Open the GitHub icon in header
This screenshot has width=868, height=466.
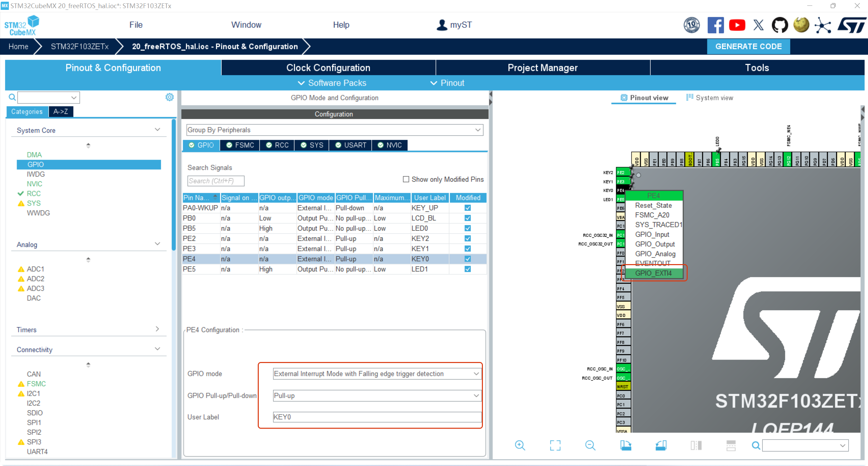780,25
